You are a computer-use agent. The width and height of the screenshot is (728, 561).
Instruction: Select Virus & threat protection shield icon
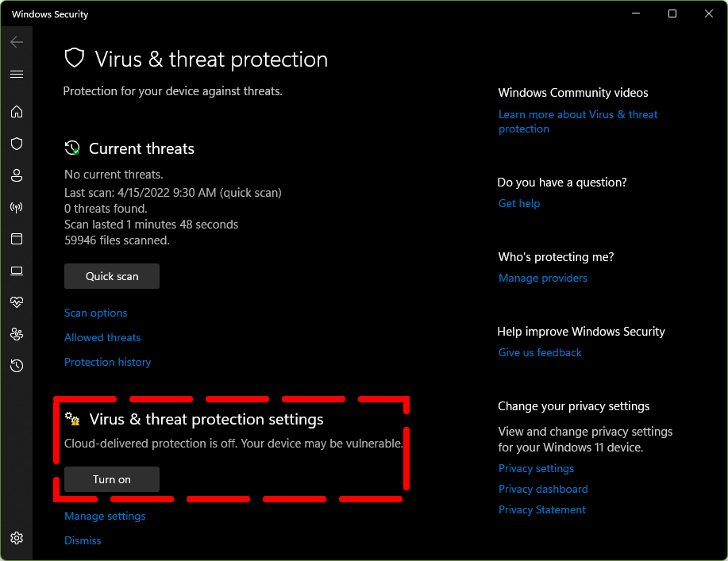point(17,144)
